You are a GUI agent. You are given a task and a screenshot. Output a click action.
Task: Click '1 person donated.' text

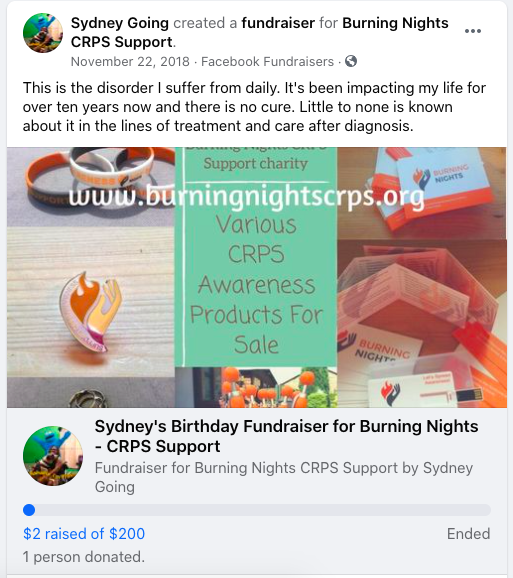[84, 557]
